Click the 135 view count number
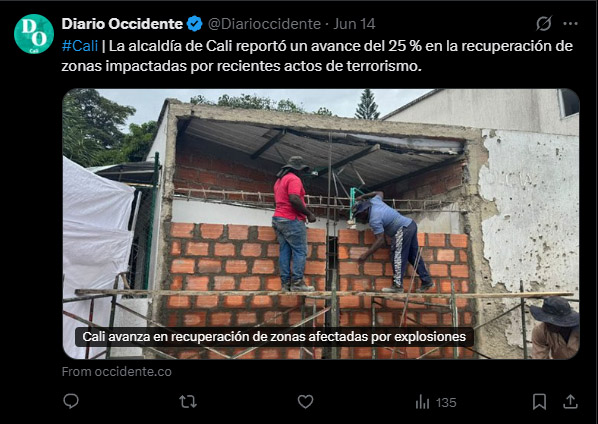Viewport: 598px width, 424px height. (446, 403)
